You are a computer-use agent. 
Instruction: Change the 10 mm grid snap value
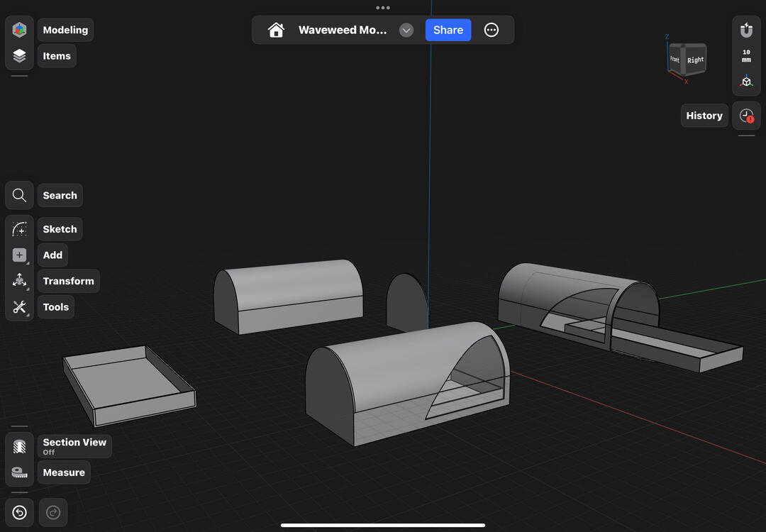click(x=746, y=56)
